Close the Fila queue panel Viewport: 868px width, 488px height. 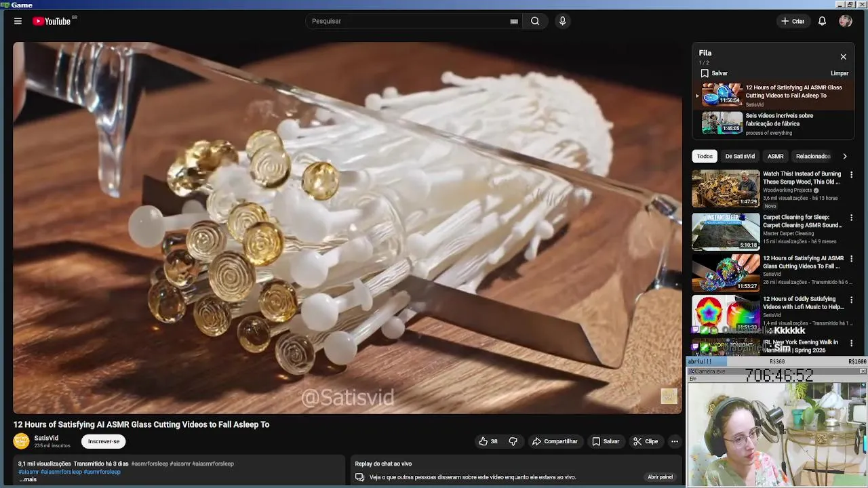click(x=843, y=57)
